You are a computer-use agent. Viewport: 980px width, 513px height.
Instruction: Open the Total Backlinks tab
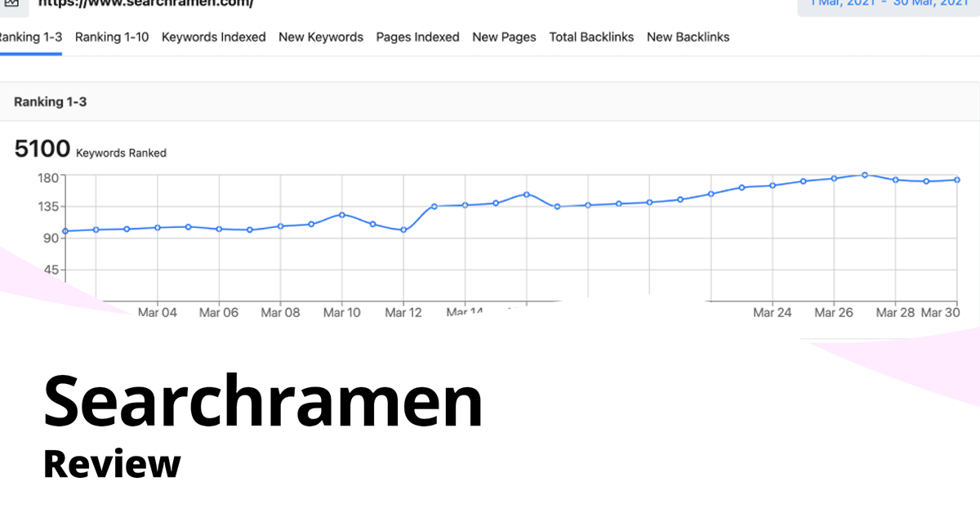coord(591,37)
